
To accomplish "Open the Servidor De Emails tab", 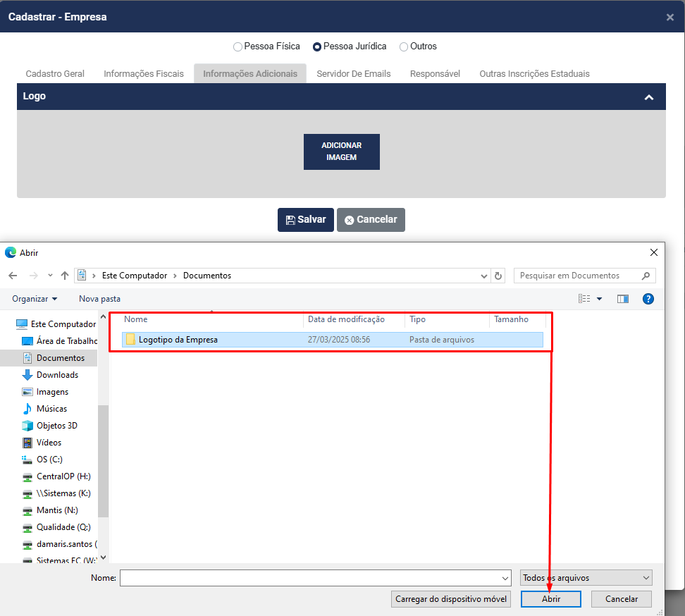I will (353, 74).
